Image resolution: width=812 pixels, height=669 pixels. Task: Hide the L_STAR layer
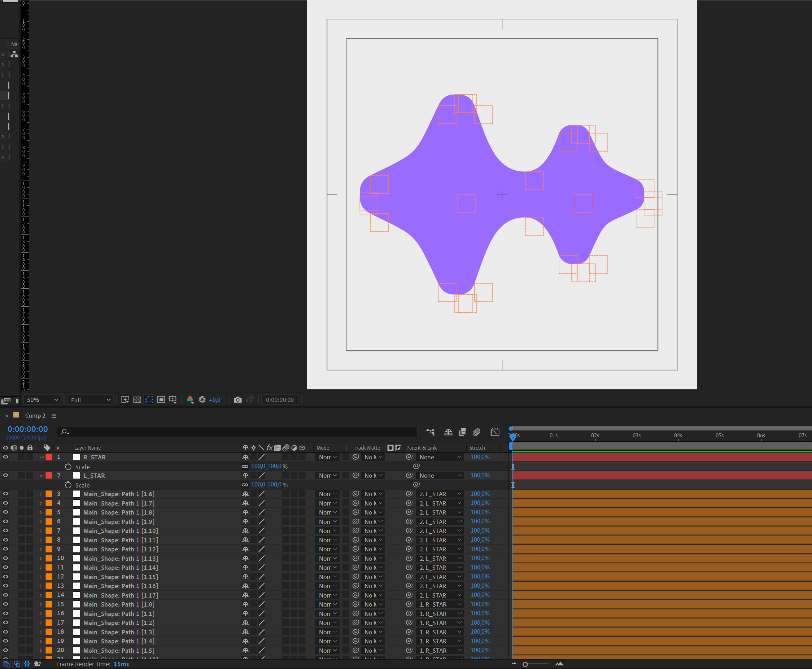[5, 475]
